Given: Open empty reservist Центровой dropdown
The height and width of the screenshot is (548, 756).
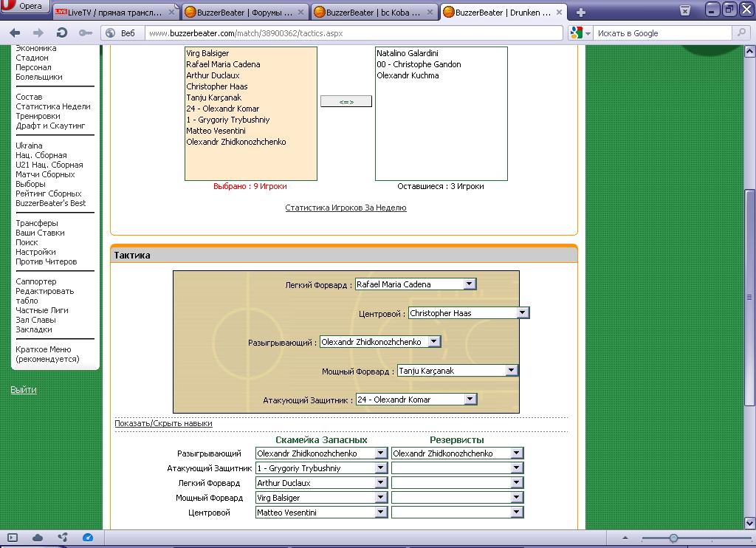Looking at the screenshot, I should tap(457, 513).
